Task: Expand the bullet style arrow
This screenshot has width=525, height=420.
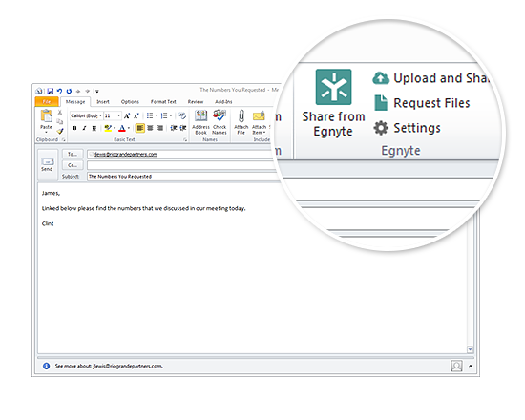Action: (157, 115)
